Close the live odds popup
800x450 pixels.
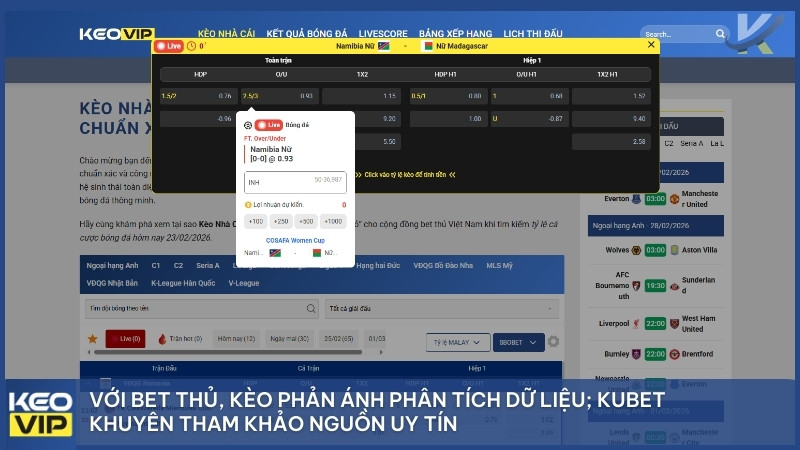tap(651, 45)
